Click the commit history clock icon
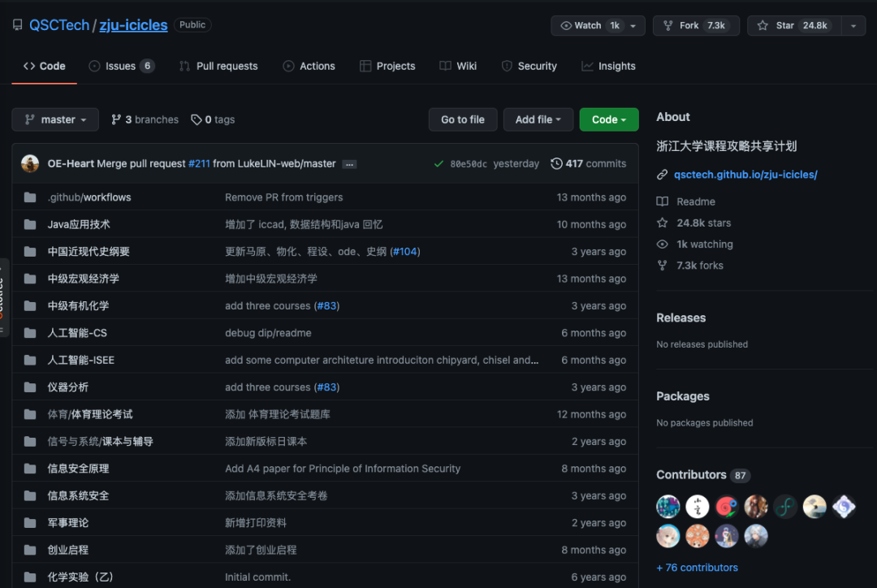The image size is (877, 588). click(556, 163)
